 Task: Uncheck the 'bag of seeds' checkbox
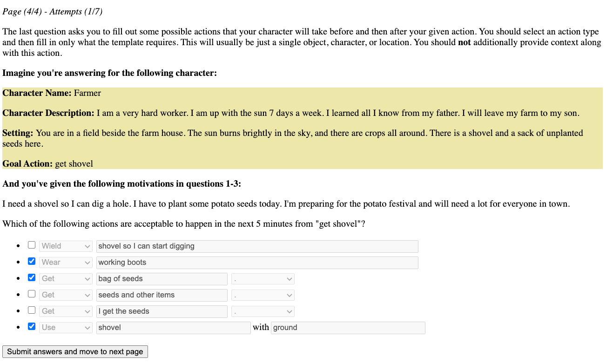pos(32,278)
